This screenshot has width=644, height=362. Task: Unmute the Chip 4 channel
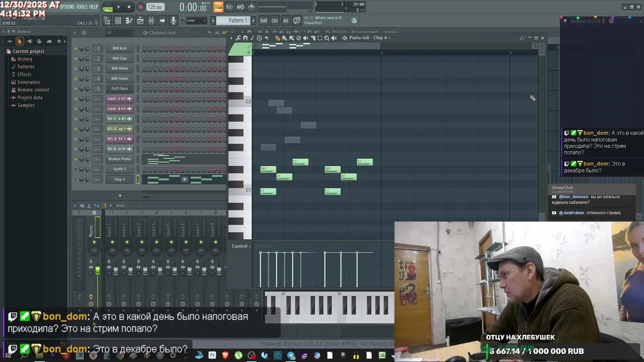(76, 179)
